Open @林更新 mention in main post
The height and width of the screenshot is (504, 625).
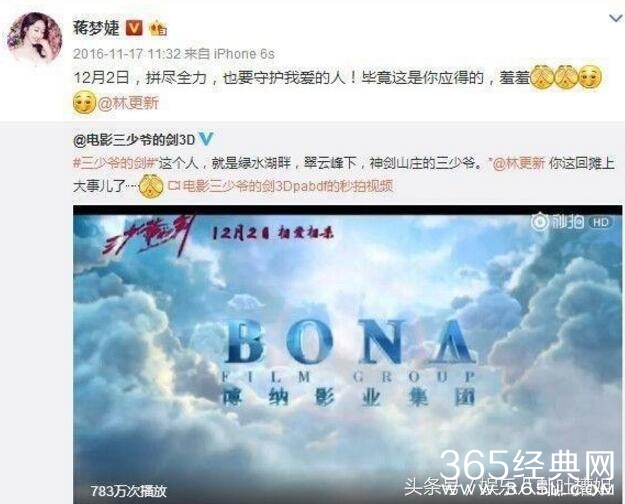point(128,103)
